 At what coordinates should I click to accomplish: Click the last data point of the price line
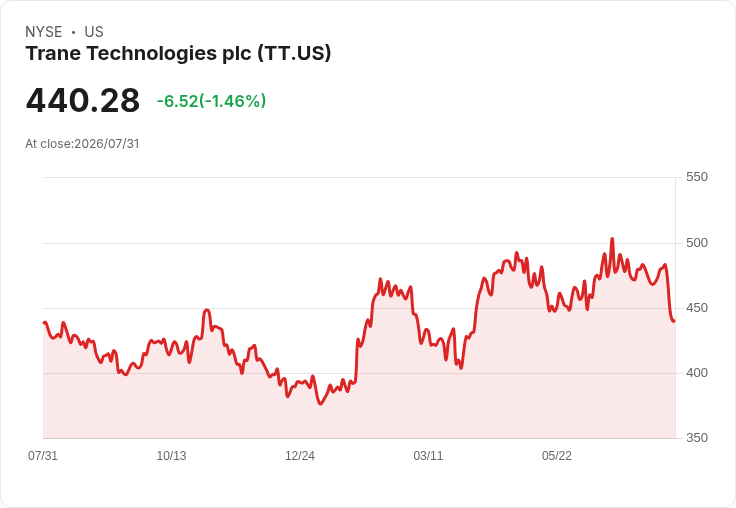(674, 321)
